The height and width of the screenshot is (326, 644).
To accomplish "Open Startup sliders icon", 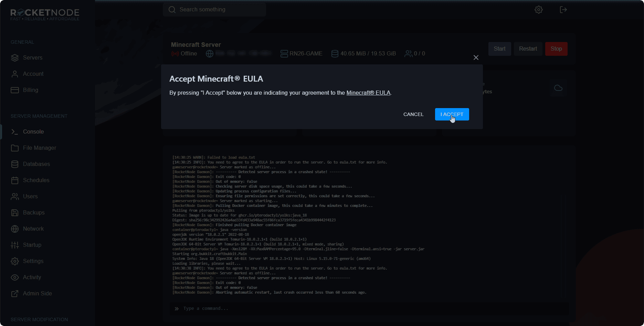I will point(15,245).
